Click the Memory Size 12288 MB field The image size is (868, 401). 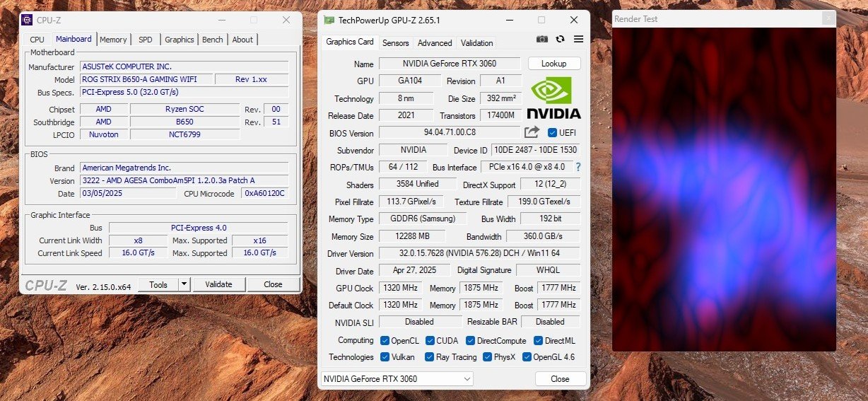413,236
